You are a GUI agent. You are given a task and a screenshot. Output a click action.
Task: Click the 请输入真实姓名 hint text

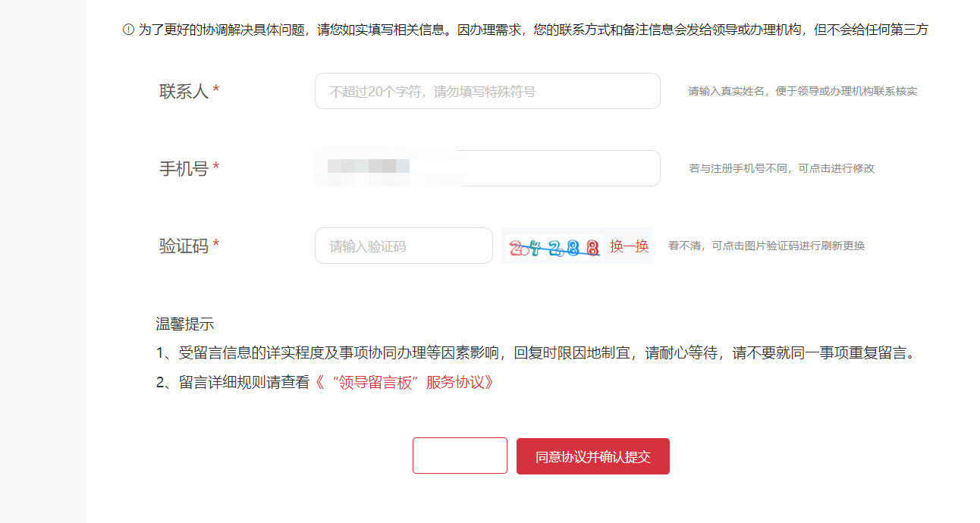[x=803, y=92]
